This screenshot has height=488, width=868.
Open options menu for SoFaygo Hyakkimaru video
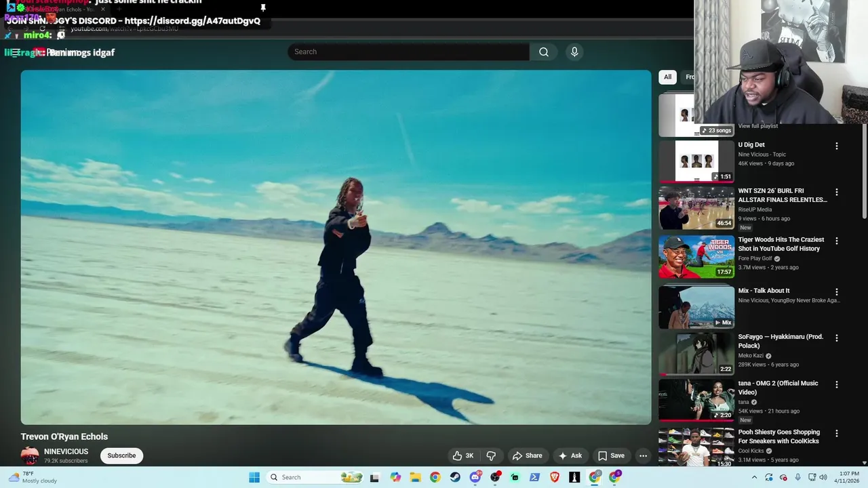click(x=836, y=338)
